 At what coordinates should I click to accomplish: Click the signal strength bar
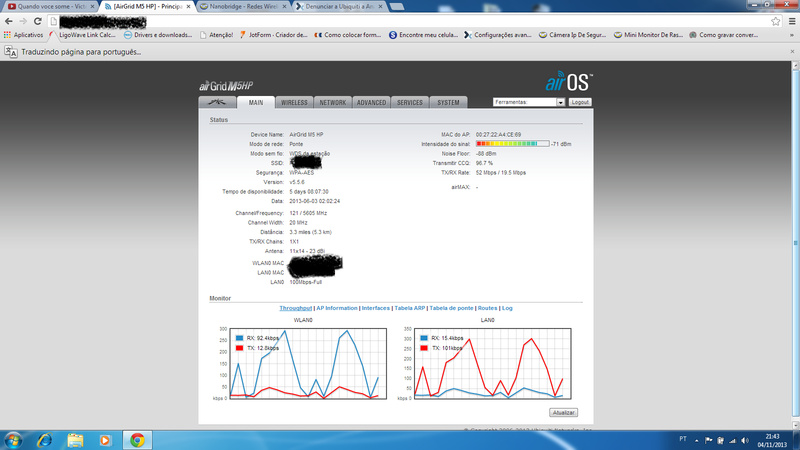[x=512, y=144]
